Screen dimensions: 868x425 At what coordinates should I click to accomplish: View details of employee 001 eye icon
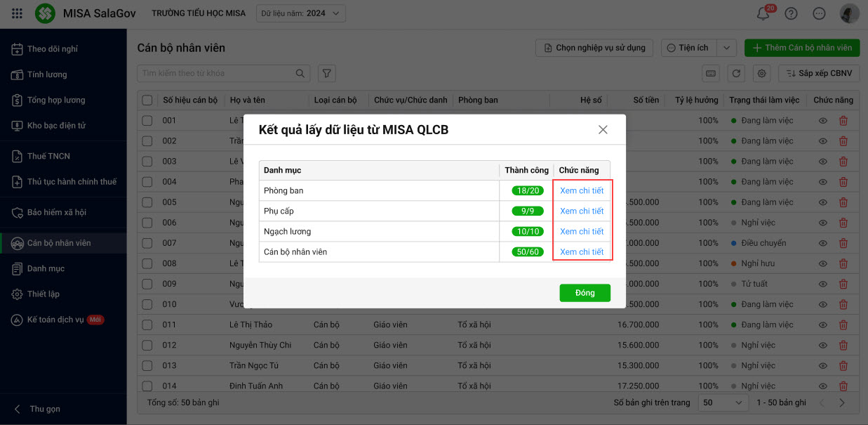click(x=823, y=121)
